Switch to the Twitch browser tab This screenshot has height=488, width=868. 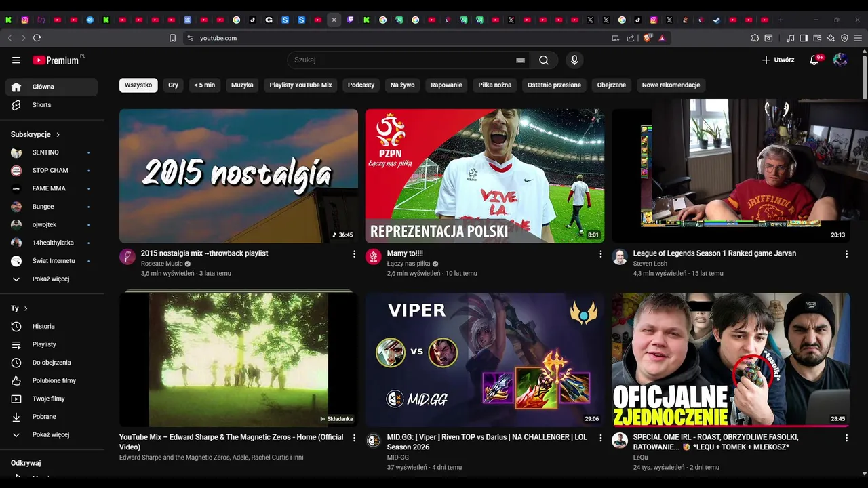coord(351,20)
